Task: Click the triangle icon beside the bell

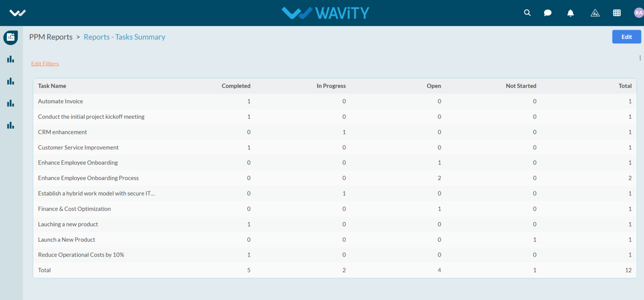Action: (595, 13)
